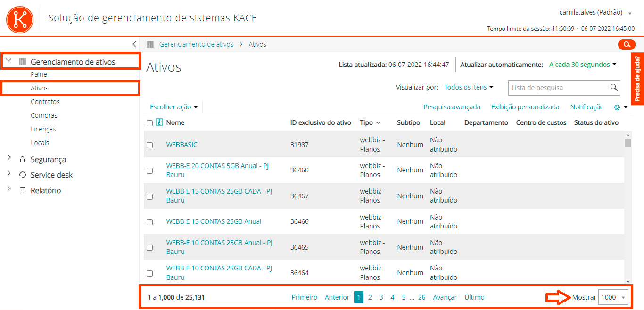Click Gerenciamento de ativos breadcrumb link
This screenshot has height=310, width=644.
(x=197, y=44)
